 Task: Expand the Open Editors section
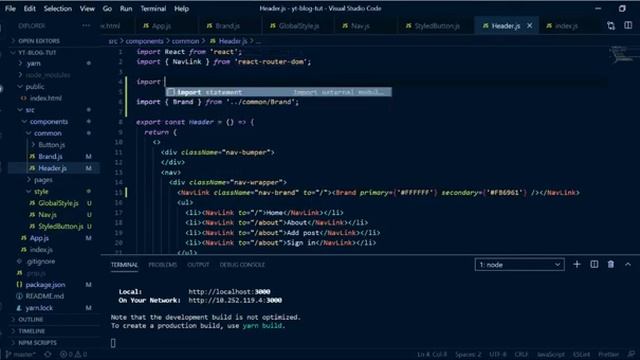coord(39,41)
